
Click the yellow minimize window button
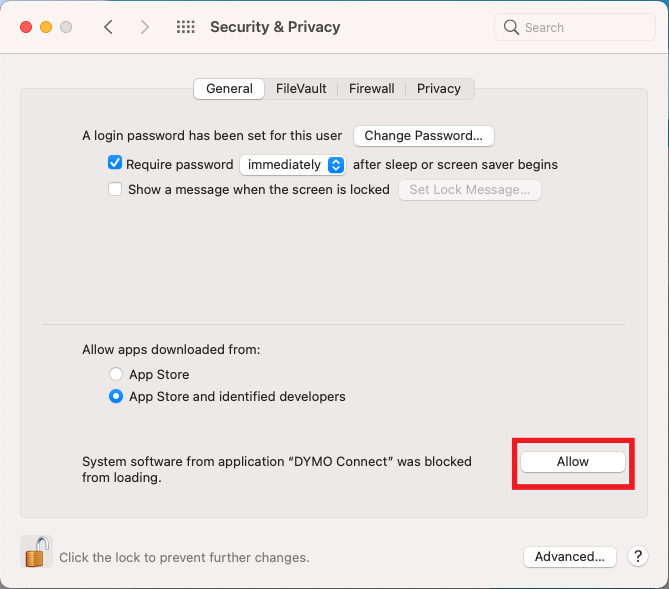[46, 27]
